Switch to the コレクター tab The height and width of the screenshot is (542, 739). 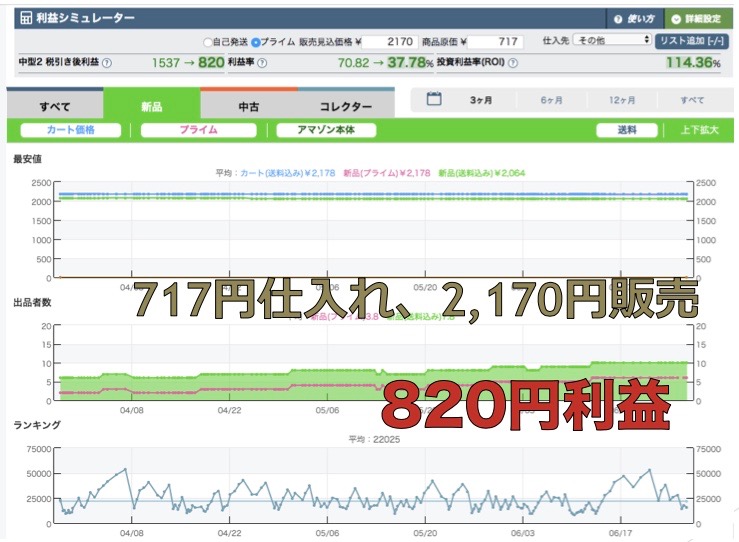(346, 106)
